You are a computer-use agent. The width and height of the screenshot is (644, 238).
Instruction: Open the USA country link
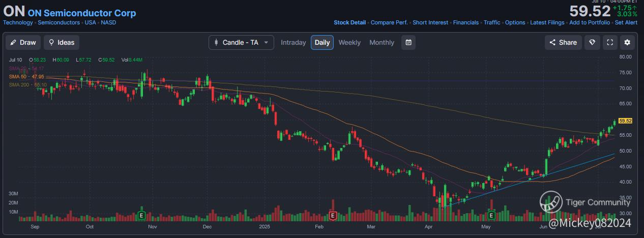tap(91, 22)
